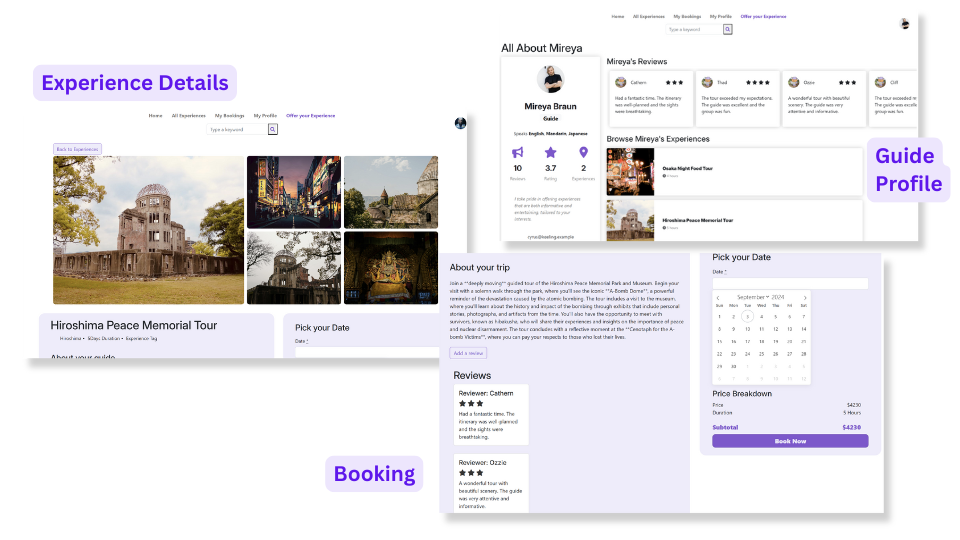Click the star Rating icon above 3.7
The width and height of the screenshot is (960, 540).
(550, 152)
